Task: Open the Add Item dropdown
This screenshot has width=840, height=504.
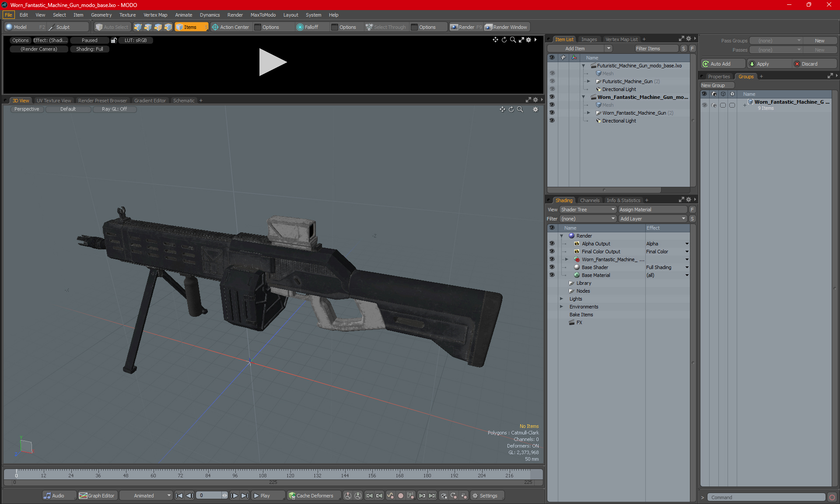Action: [580, 49]
